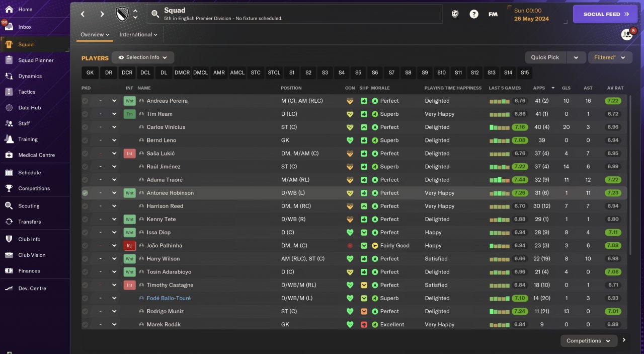This screenshot has width=644, height=354.
Task: Open the Tactics section icon
Action: 9,92
